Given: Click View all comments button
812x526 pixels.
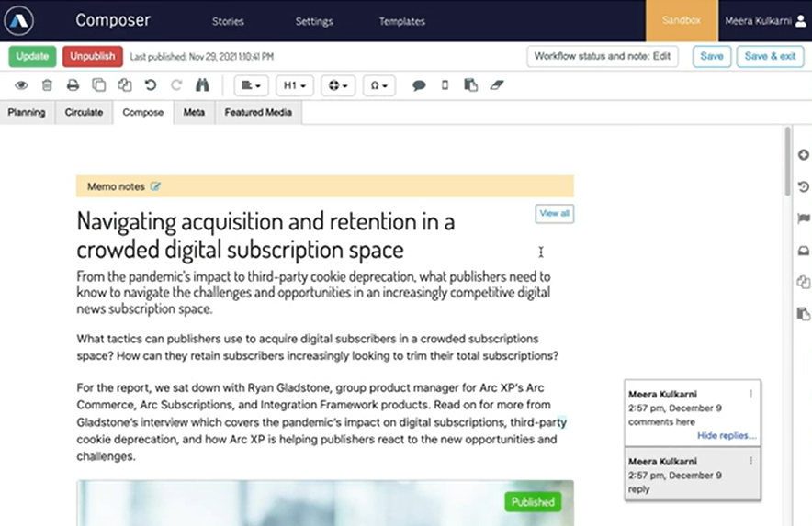Looking at the screenshot, I should pos(554,213).
